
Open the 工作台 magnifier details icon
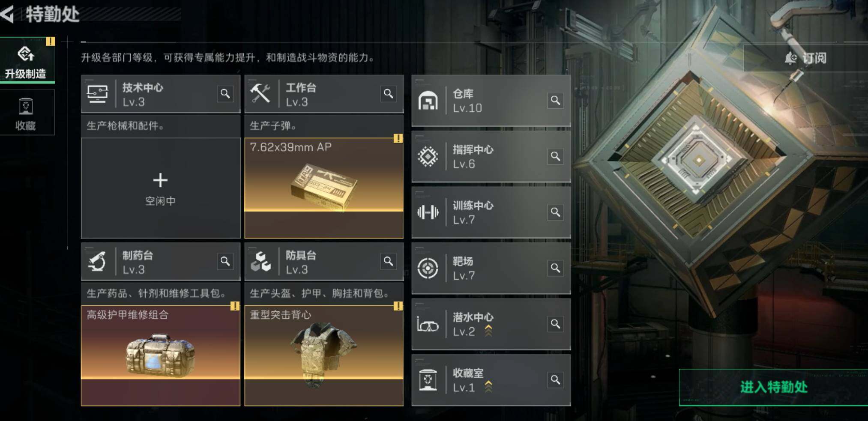[x=388, y=94]
